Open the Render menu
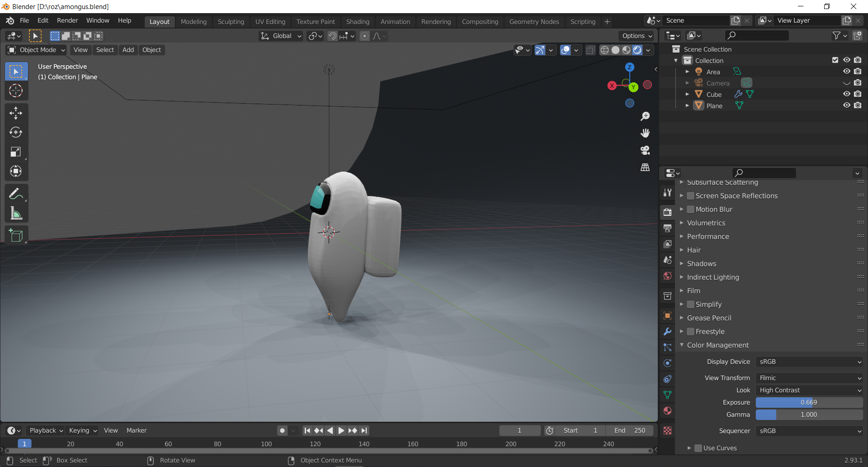 pyautogui.click(x=67, y=20)
